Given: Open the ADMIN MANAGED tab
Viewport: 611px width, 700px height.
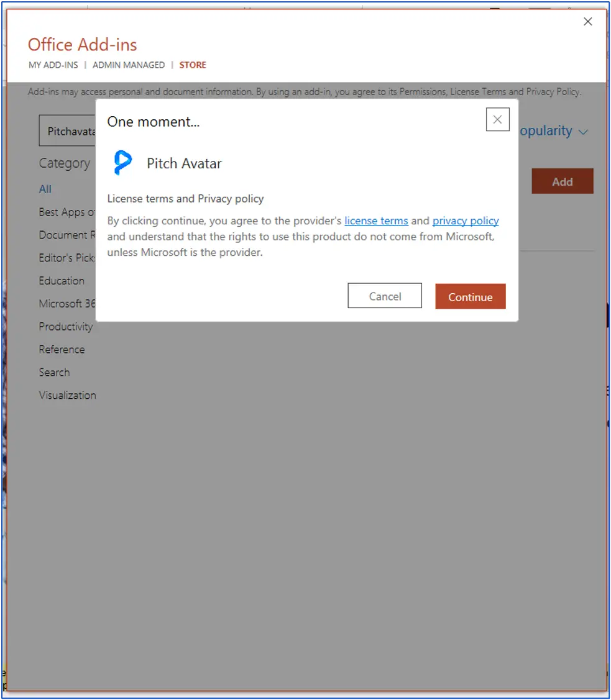Looking at the screenshot, I should pyautogui.click(x=129, y=65).
